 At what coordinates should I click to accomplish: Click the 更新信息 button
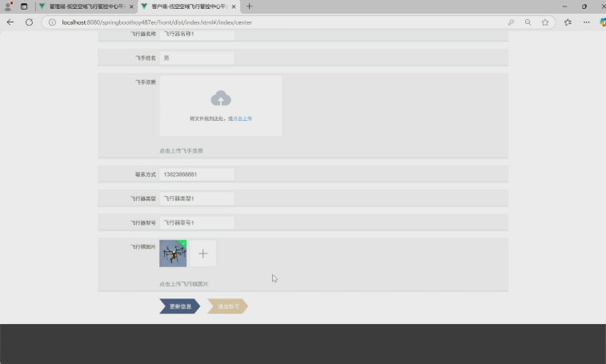click(179, 306)
